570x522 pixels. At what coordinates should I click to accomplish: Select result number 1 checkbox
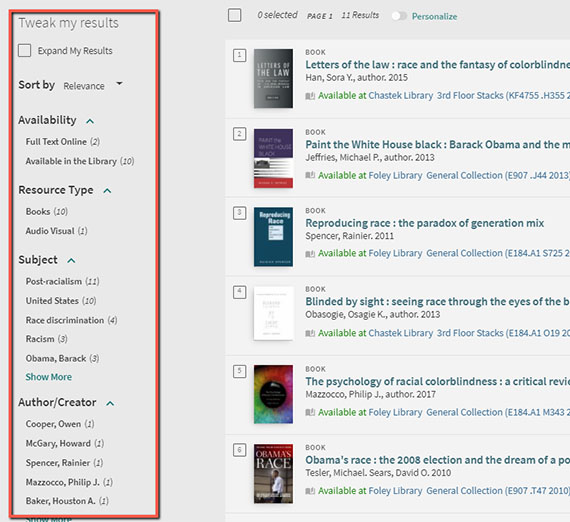tap(239, 55)
